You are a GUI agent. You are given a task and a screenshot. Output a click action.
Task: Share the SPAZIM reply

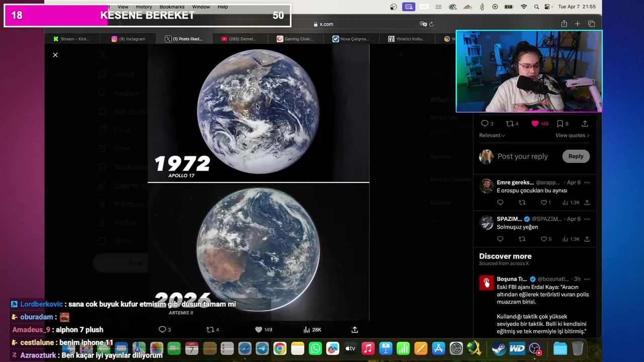click(x=587, y=239)
